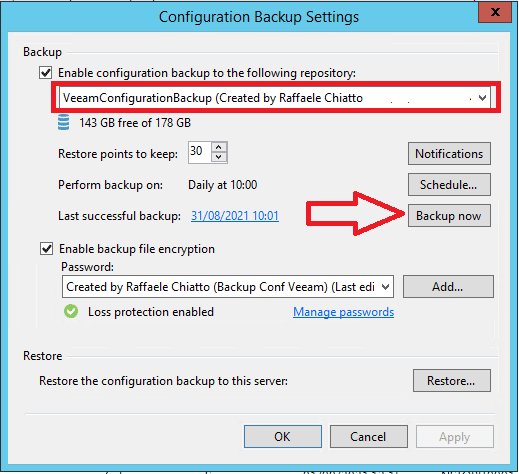Click the Apply button
This screenshot has width=519, height=474.
tap(455, 437)
